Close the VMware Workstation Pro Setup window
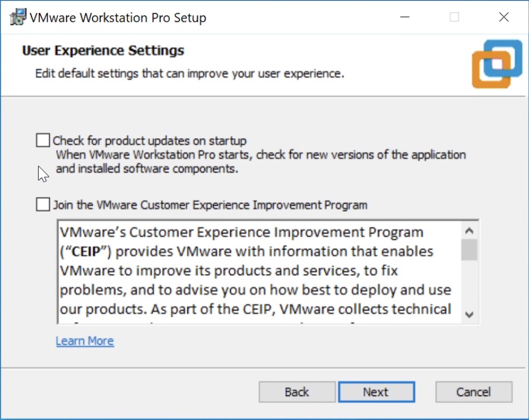The height and width of the screenshot is (420, 529). (x=504, y=17)
